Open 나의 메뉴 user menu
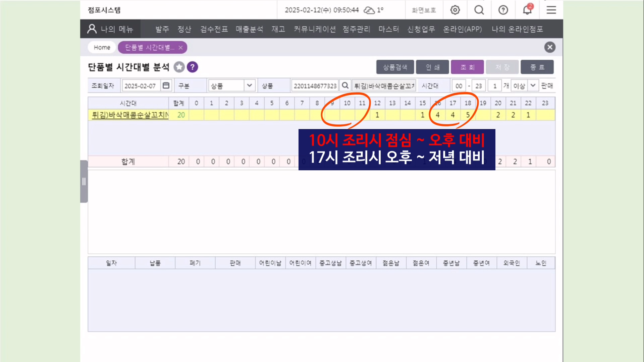644x362 pixels. pos(110,29)
